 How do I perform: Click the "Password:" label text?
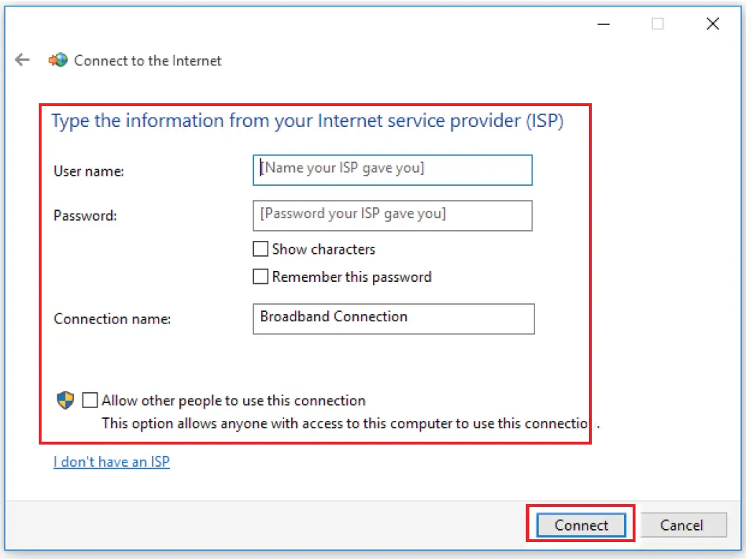coord(85,215)
